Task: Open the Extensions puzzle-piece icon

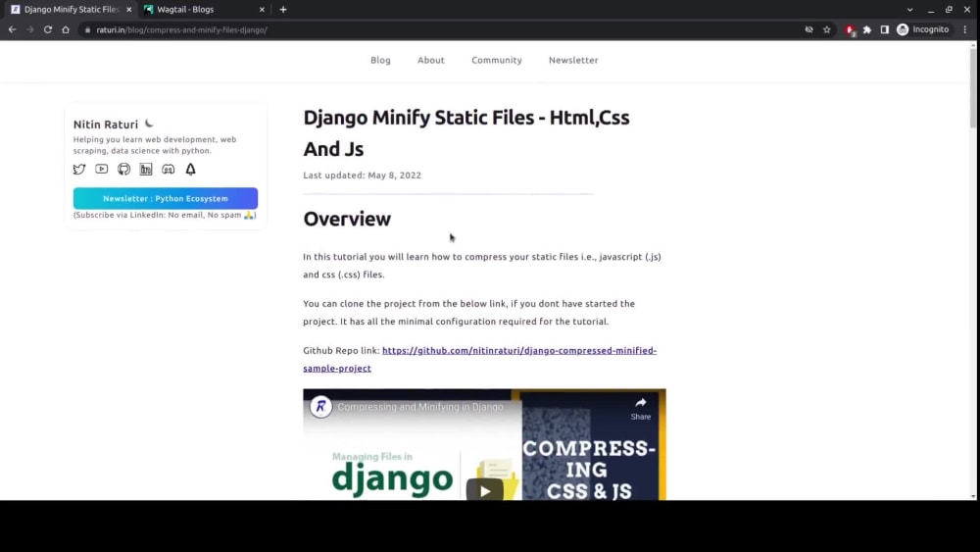Action: (867, 29)
